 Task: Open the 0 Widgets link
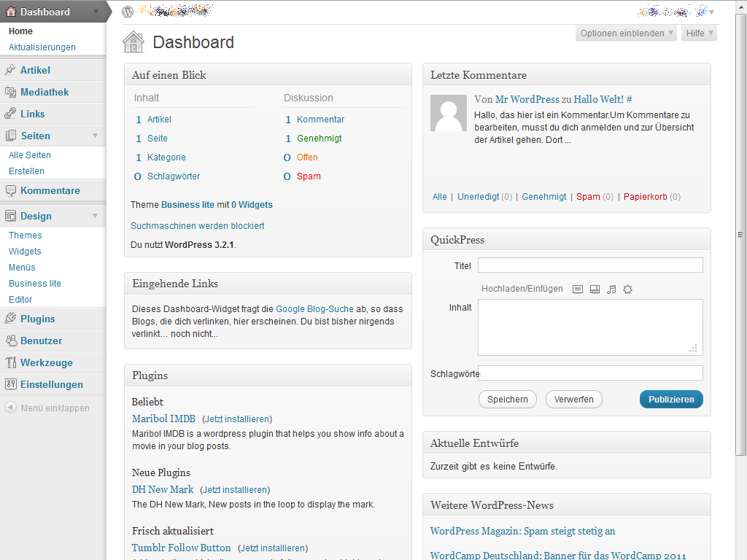click(252, 205)
